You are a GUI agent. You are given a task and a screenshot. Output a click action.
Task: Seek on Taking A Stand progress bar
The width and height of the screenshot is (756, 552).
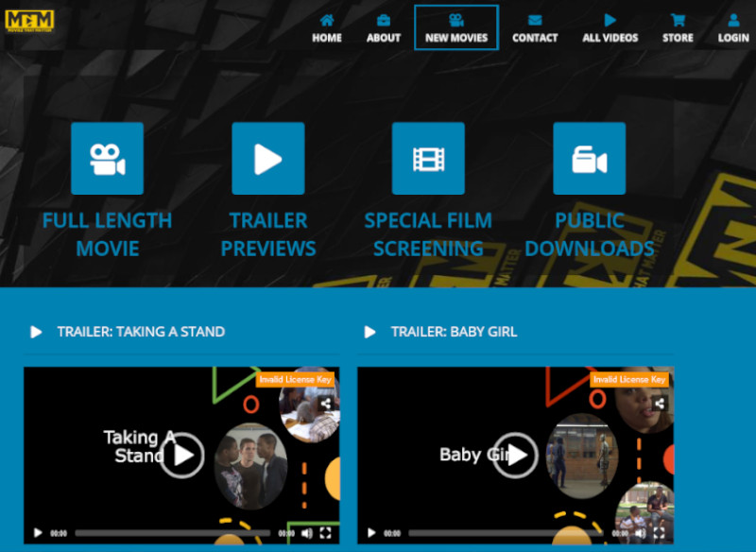172,533
